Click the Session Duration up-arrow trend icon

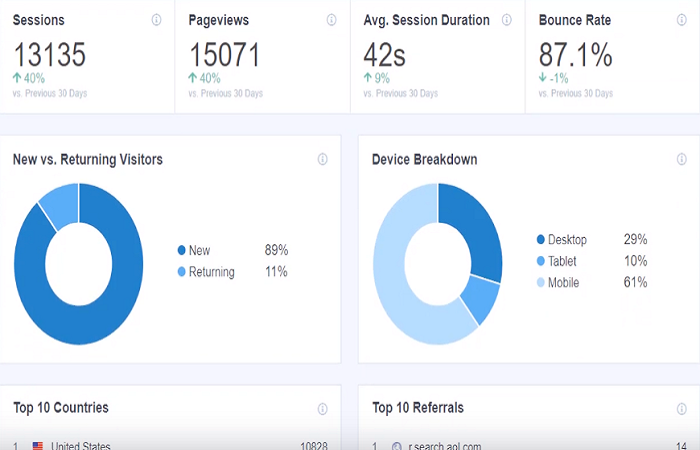pos(367,78)
